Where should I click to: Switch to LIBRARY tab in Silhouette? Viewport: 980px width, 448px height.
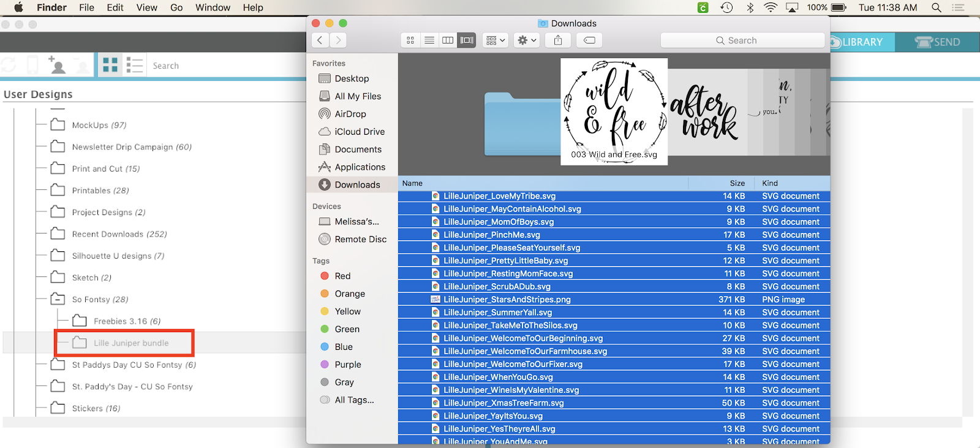(862, 42)
